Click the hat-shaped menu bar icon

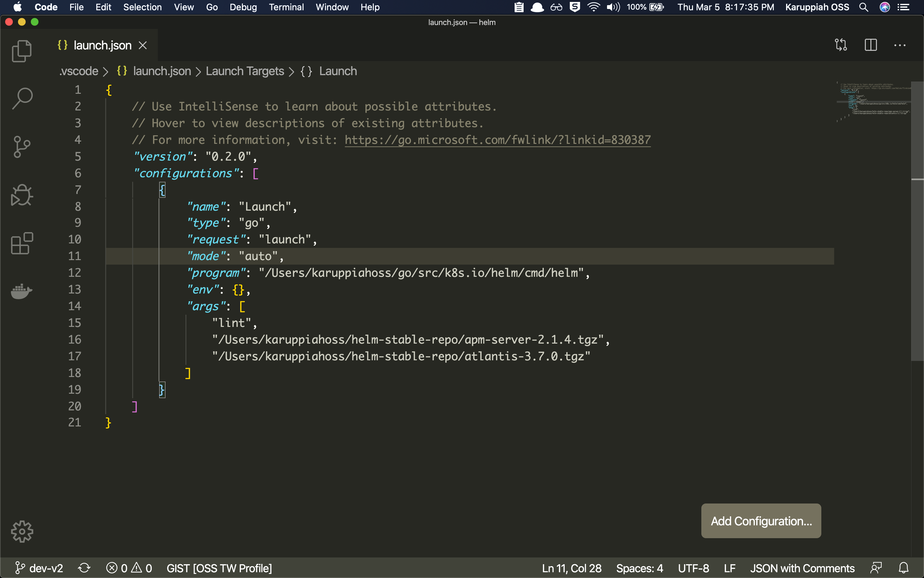click(x=537, y=7)
